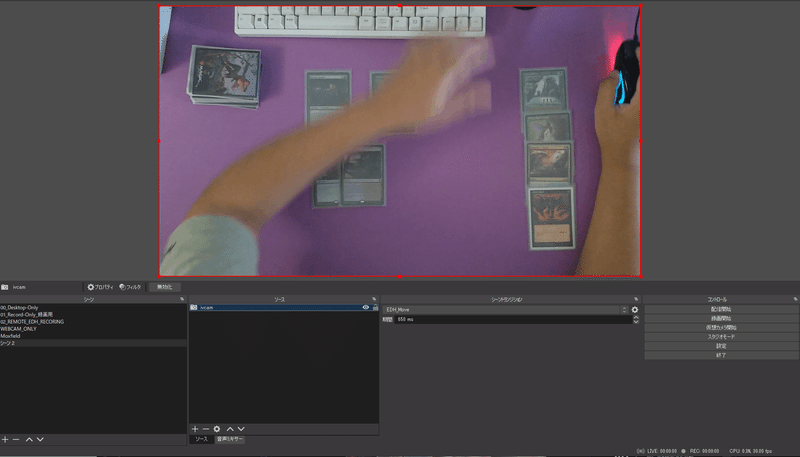
Task: Pop out the シーン dock with header icon
Action: click(x=182, y=299)
